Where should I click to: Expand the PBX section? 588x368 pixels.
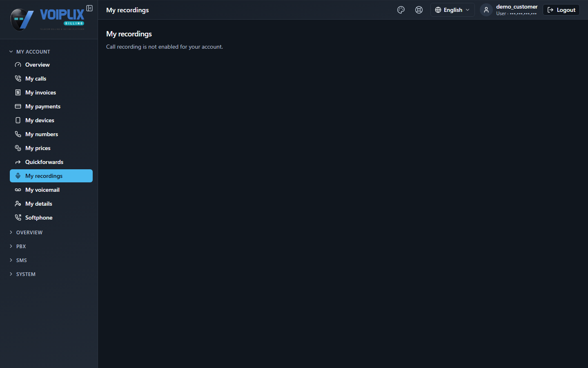click(18, 246)
